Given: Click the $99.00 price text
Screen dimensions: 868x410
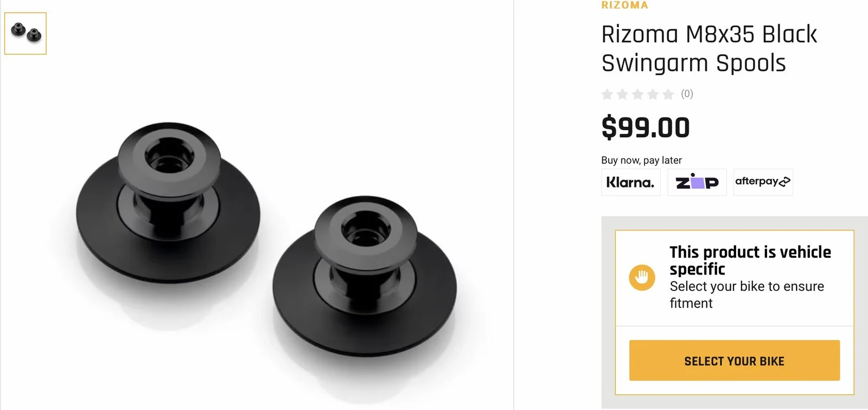Looking at the screenshot, I should pyautogui.click(x=646, y=128).
